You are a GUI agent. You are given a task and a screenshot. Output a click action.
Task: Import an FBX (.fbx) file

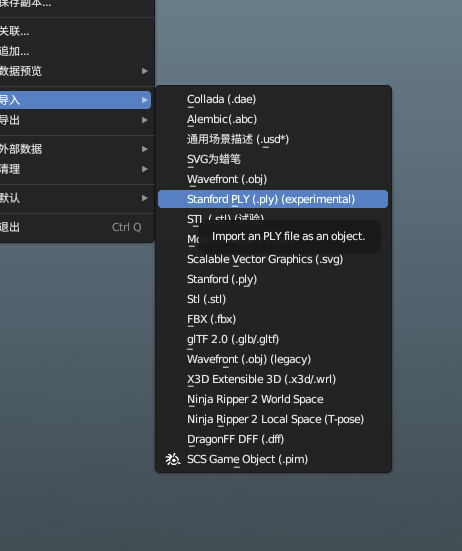[x=273, y=319]
